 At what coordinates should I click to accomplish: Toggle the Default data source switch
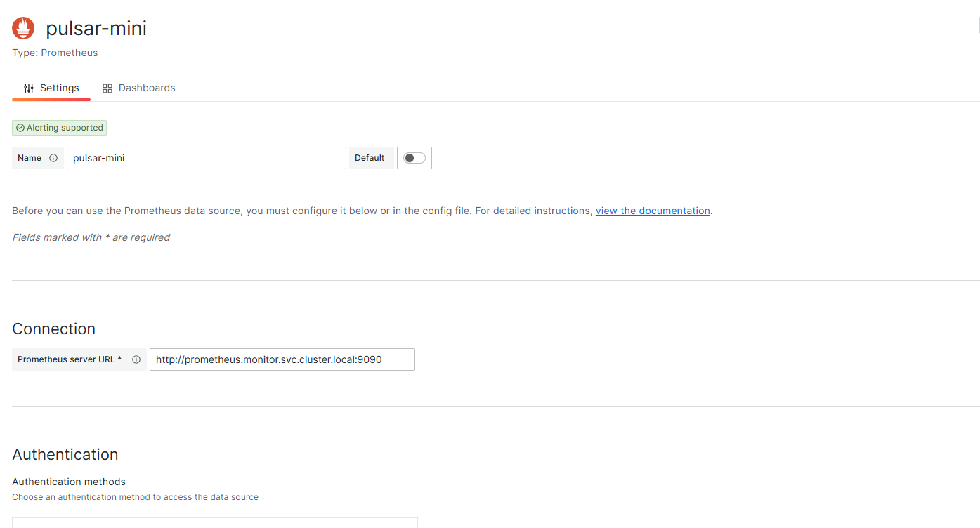[x=414, y=158]
